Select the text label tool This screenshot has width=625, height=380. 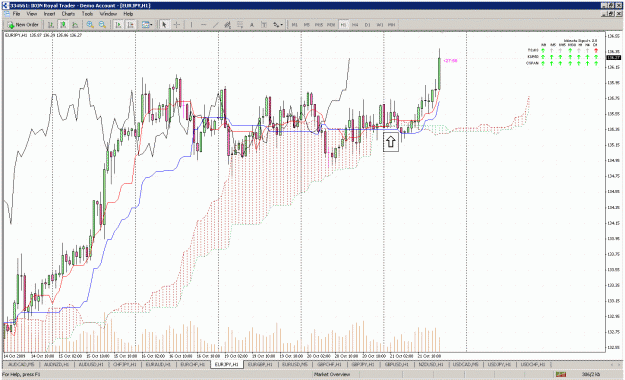(x=264, y=25)
